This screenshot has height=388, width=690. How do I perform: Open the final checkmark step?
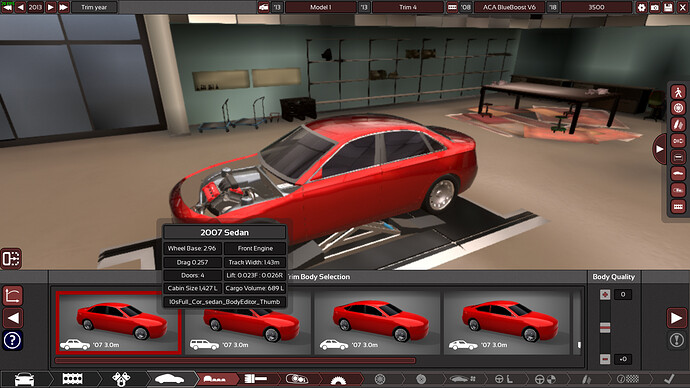point(669,379)
